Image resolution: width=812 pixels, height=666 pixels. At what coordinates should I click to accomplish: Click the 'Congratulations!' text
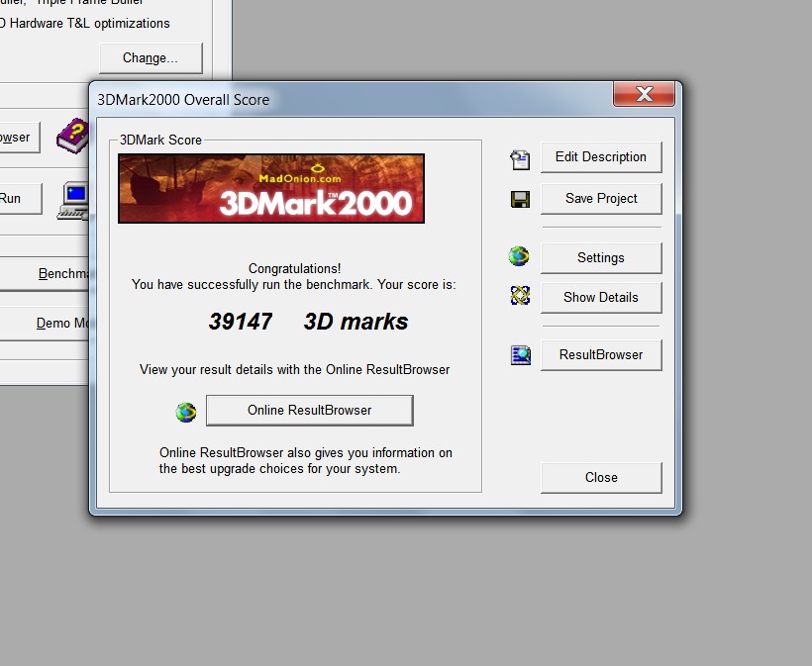[295, 268]
